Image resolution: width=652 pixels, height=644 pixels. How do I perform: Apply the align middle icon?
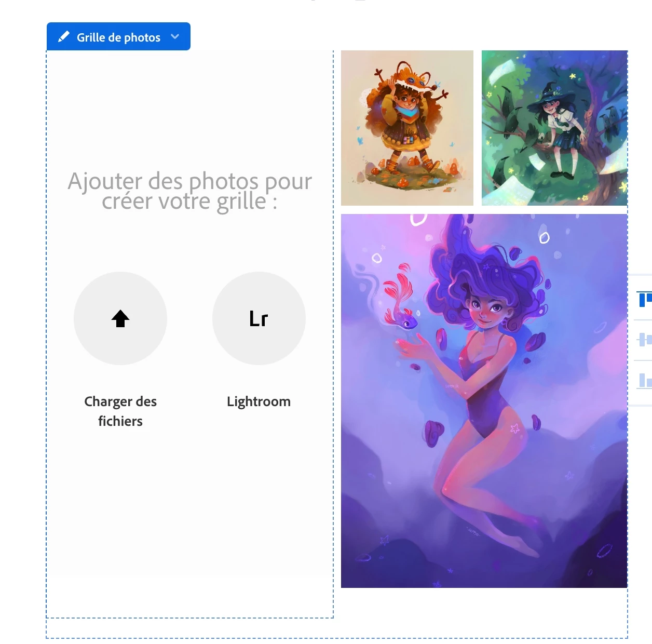(x=644, y=340)
